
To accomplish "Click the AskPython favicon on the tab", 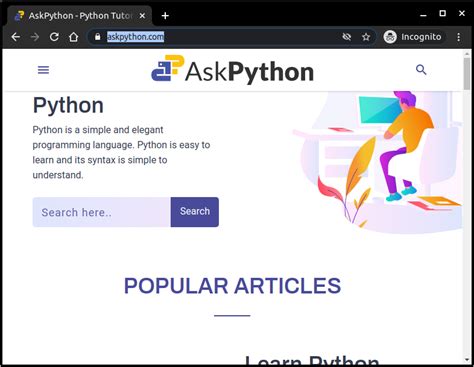I will coord(19,16).
